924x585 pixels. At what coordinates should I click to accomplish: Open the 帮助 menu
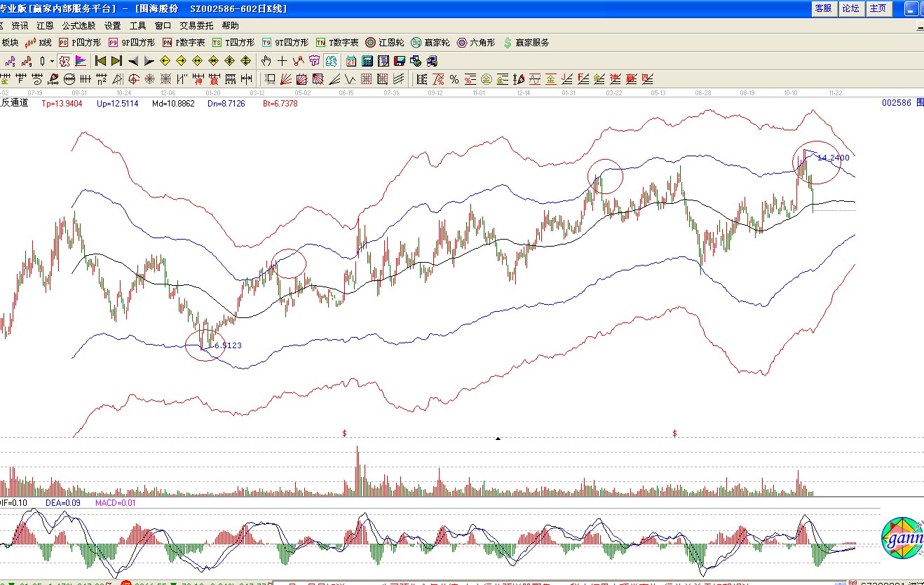coord(230,25)
